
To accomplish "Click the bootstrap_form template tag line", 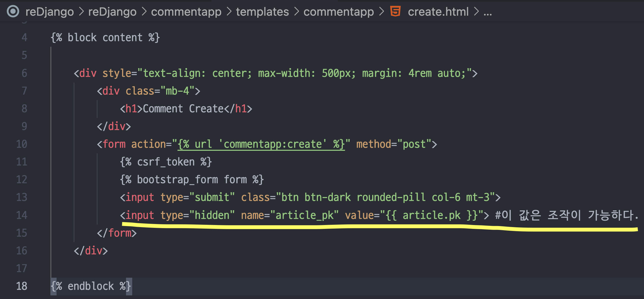I will pos(192,180).
